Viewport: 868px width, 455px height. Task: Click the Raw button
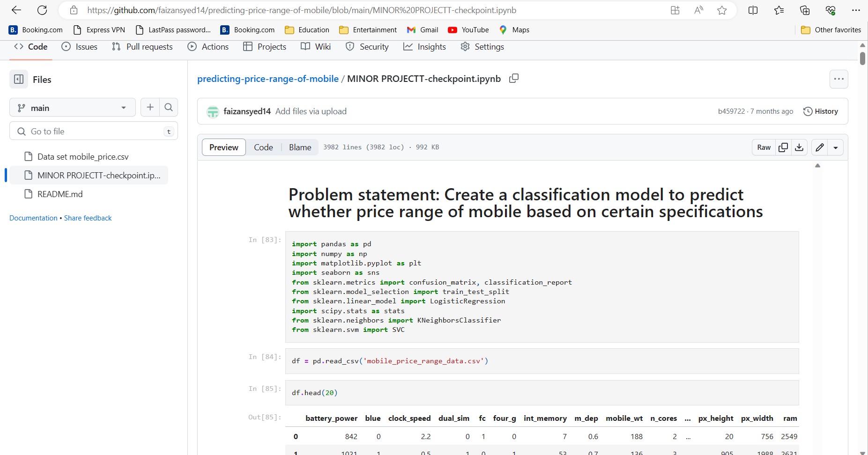click(764, 147)
